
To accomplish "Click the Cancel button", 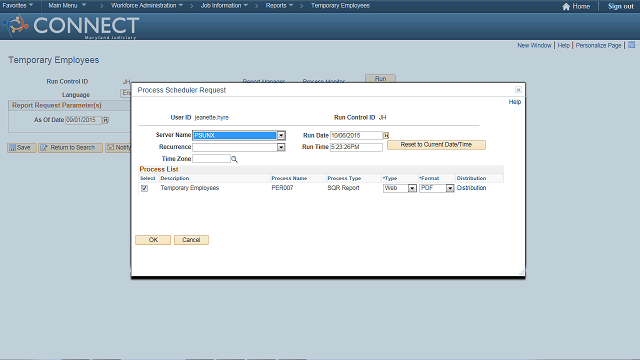I will tap(191, 240).
